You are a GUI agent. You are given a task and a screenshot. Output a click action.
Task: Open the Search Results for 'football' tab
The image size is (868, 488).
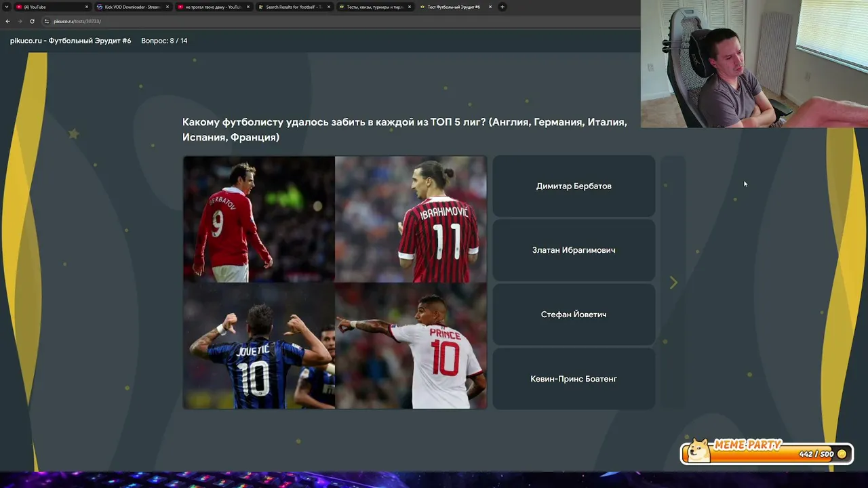point(294,7)
